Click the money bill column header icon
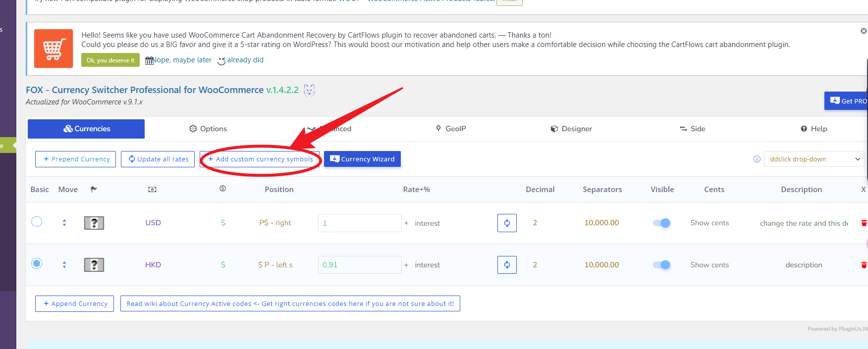The height and width of the screenshot is (349, 868). pyautogui.click(x=152, y=190)
